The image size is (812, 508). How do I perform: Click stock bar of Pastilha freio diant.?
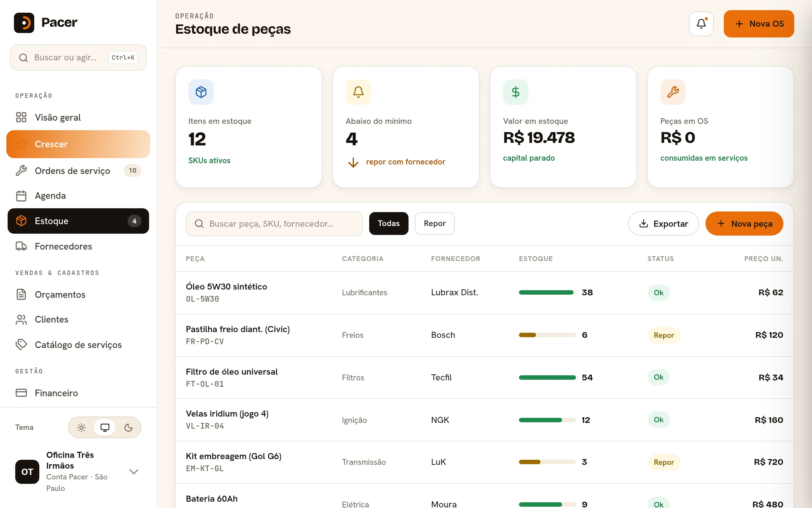click(x=547, y=335)
